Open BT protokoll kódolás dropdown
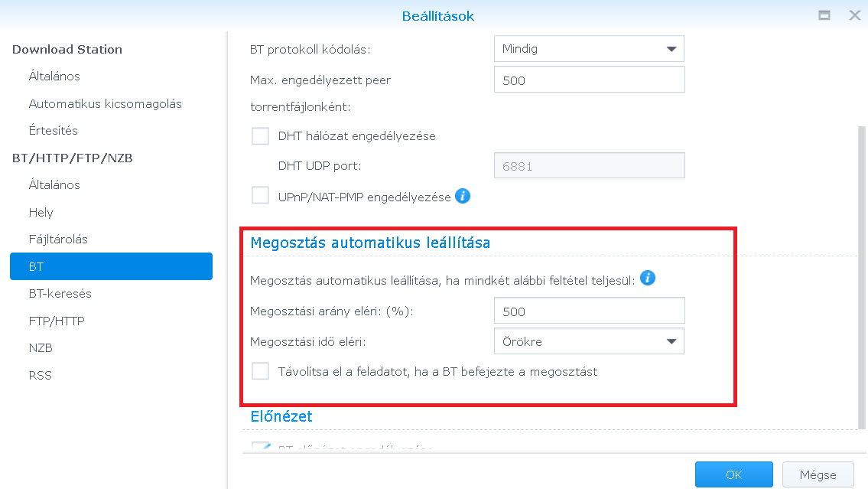This screenshot has height=489, width=868. point(589,49)
